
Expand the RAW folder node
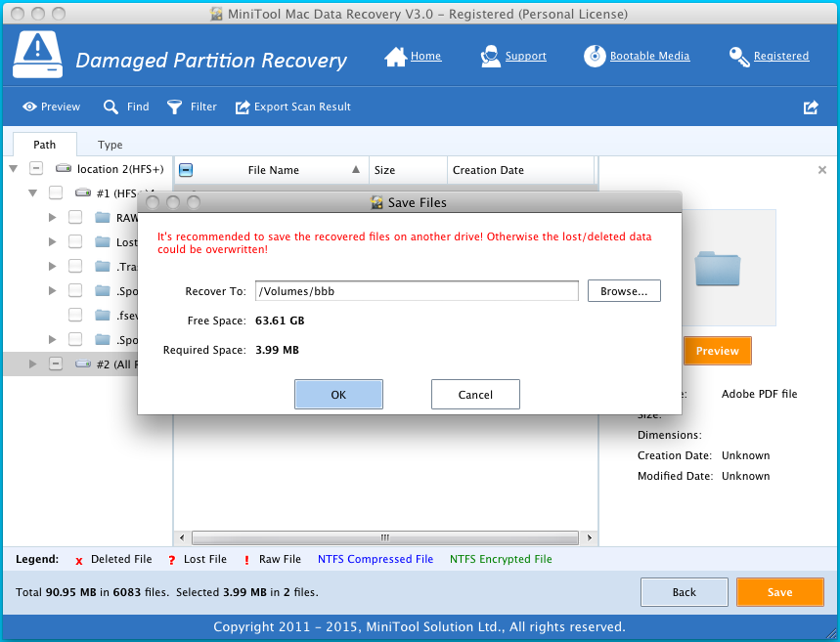pyautogui.click(x=52, y=217)
